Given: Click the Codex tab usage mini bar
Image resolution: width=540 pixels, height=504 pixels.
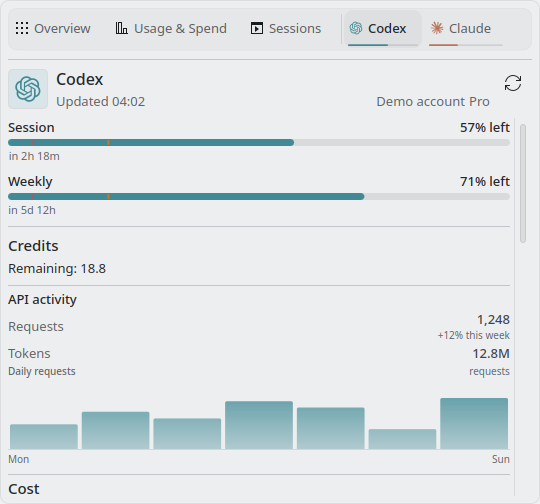Looking at the screenshot, I should pos(383,45).
